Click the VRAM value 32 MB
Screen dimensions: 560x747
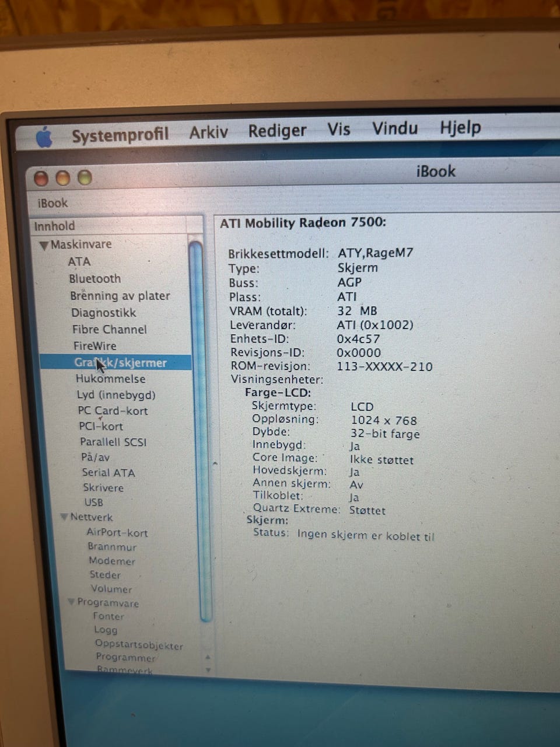click(x=357, y=311)
